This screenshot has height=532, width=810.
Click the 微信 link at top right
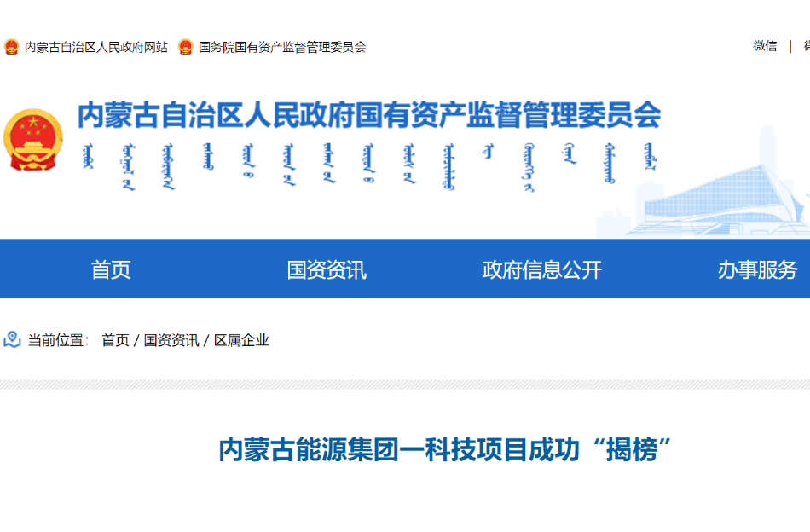[765, 46]
